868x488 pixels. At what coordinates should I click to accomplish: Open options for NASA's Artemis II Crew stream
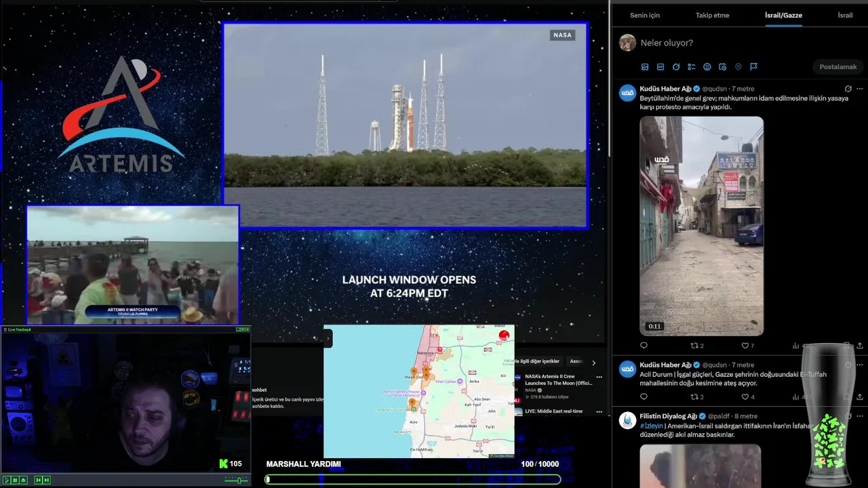click(599, 377)
